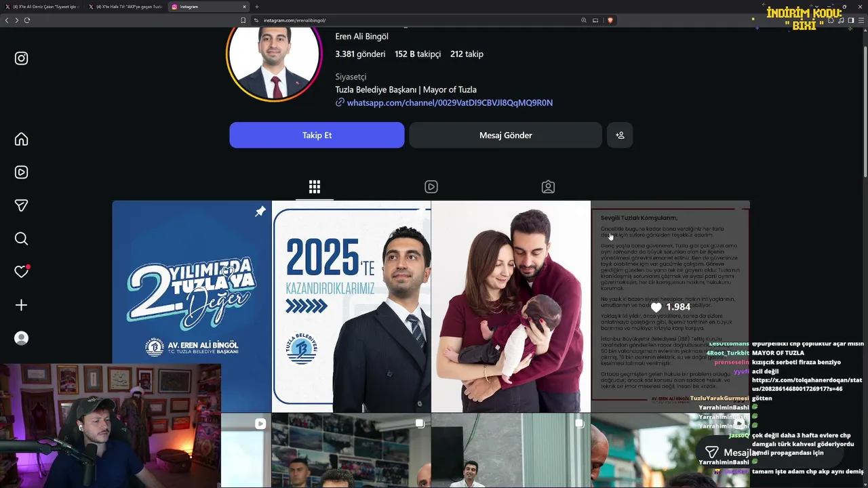The width and height of the screenshot is (868, 488).
Task: Select the Instagram browser tab
Action: coord(208,7)
